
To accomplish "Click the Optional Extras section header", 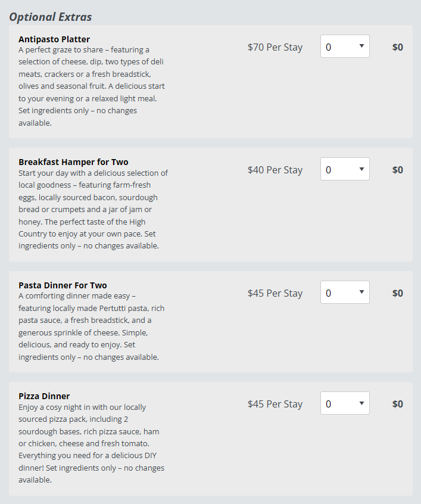I will point(51,17).
